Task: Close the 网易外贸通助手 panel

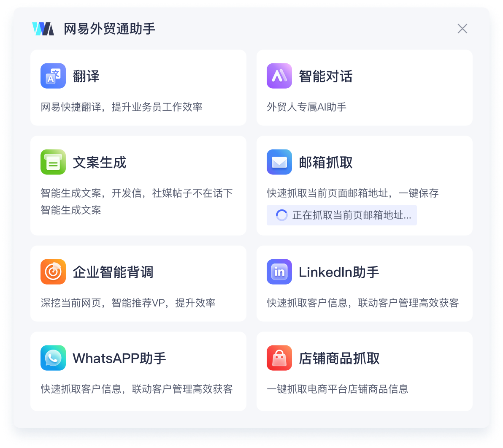Action: tap(462, 29)
